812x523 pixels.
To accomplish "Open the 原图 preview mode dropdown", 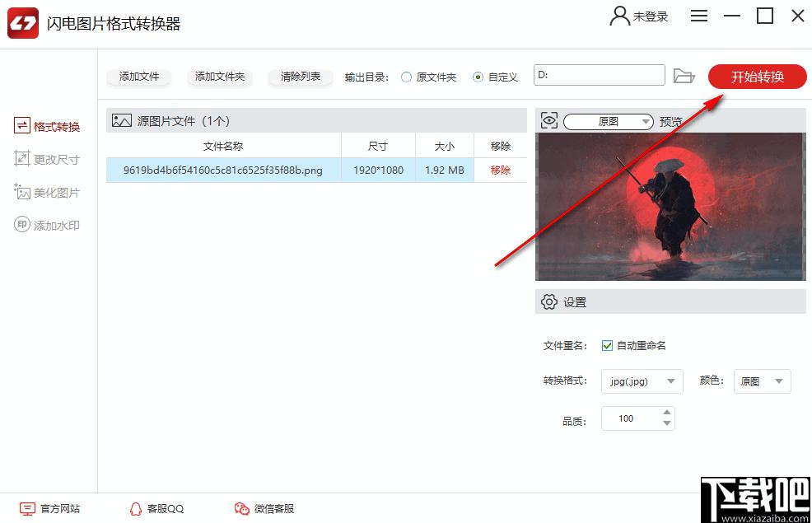I will [x=608, y=122].
